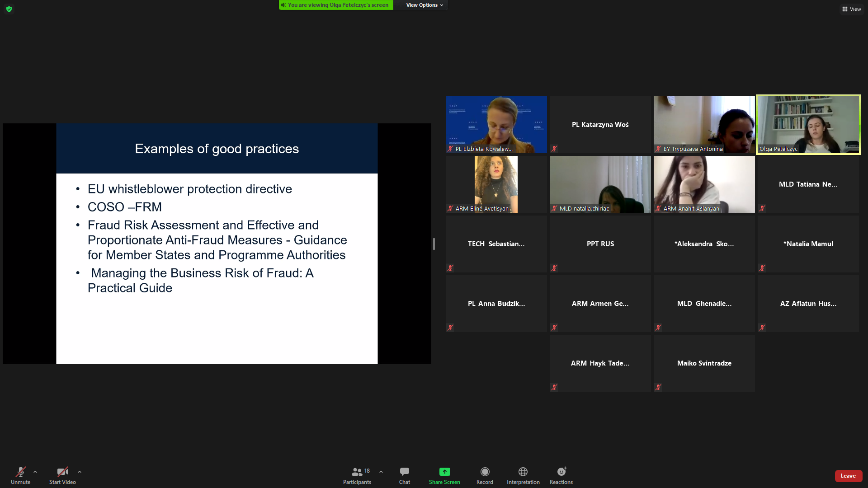Click the 'You are viewing Olga Petelczyc's screen' banner

[x=336, y=5]
